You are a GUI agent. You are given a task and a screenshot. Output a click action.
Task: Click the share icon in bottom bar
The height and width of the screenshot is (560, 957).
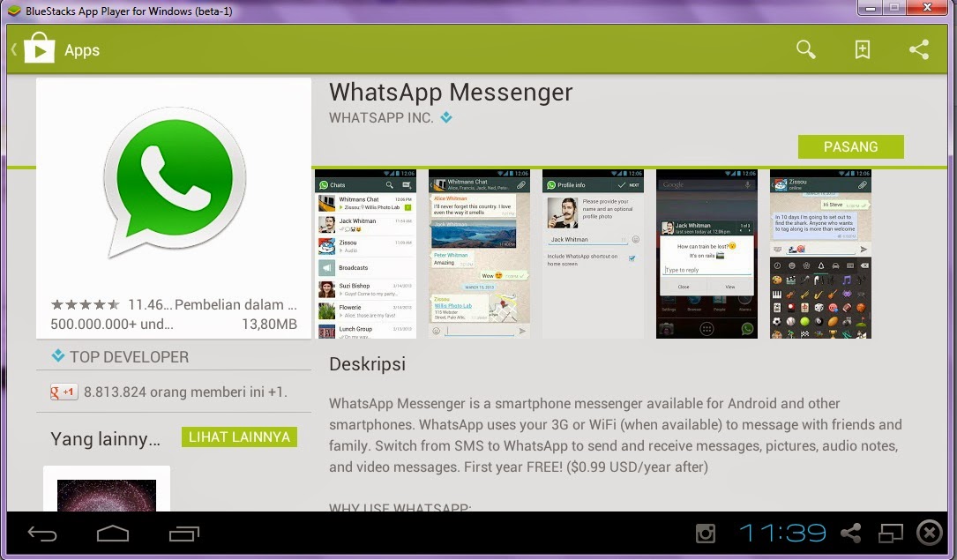851,534
